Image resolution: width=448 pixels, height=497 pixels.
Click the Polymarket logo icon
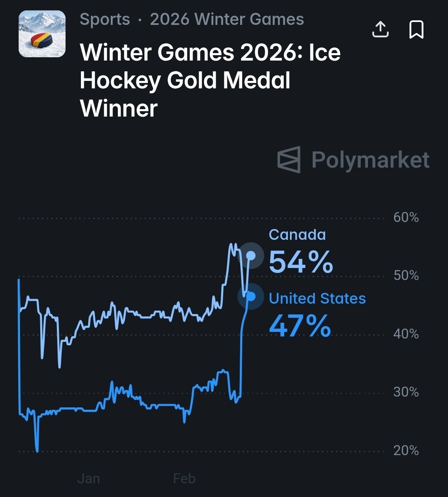coord(289,159)
